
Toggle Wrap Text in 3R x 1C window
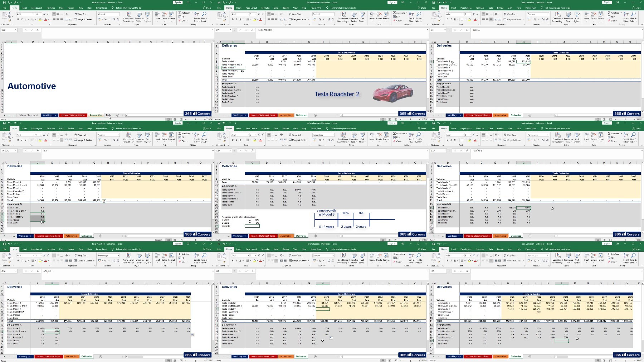80,135
